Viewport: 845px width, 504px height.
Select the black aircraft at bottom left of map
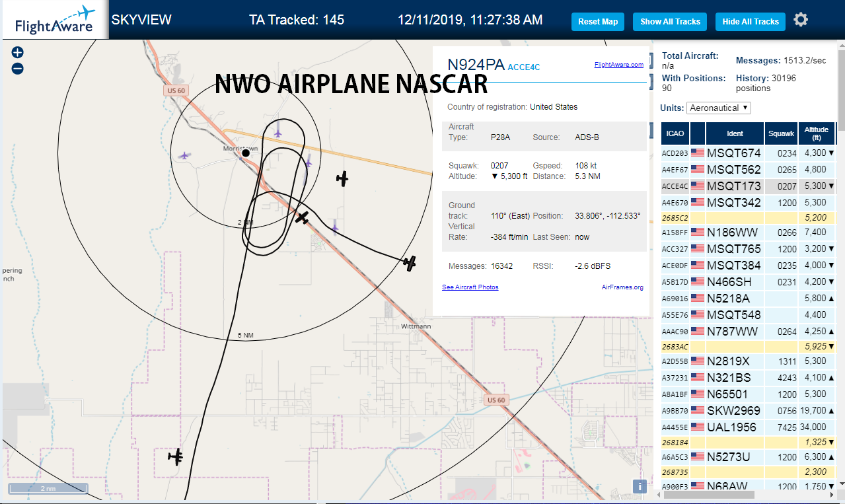point(176,456)
